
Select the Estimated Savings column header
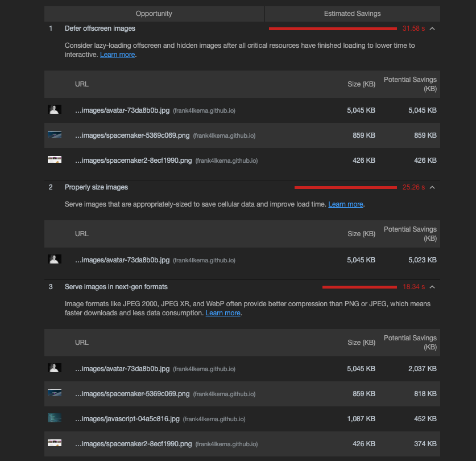353,13
